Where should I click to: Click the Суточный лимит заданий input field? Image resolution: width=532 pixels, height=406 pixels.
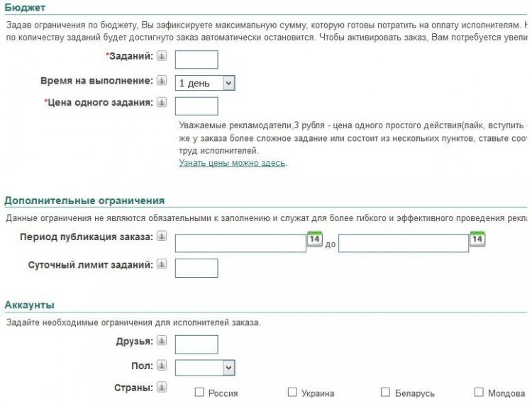(196, 268)
